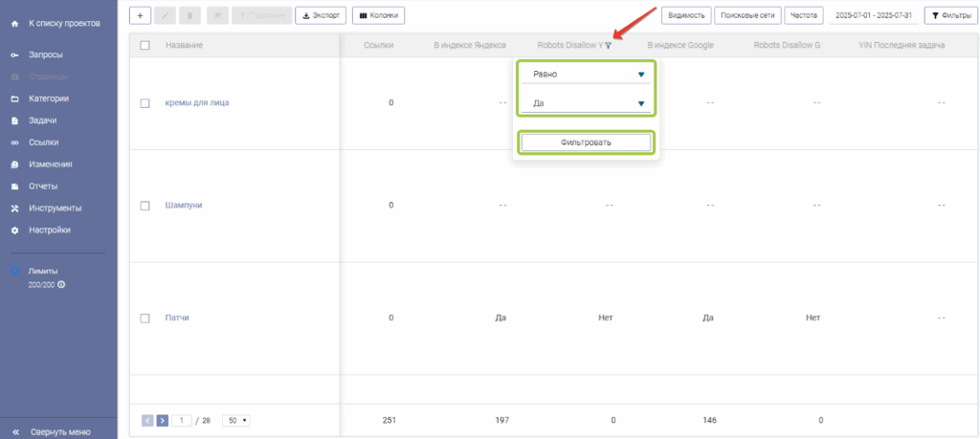Collapse the sidebar with double-arrow icon
Image resolution: width=980 pixels, height=439 pixels.
tap(14, 431)
